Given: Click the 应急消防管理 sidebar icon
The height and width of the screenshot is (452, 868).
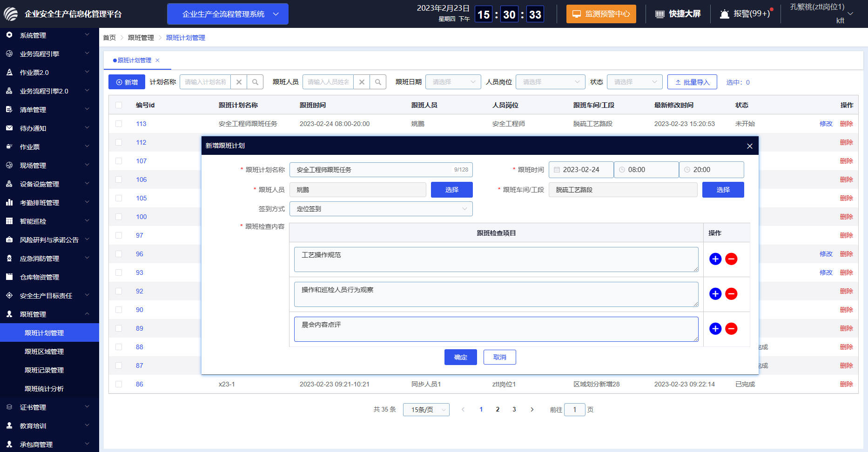Looking at the screenshot, I should click(x=9, y=259).
